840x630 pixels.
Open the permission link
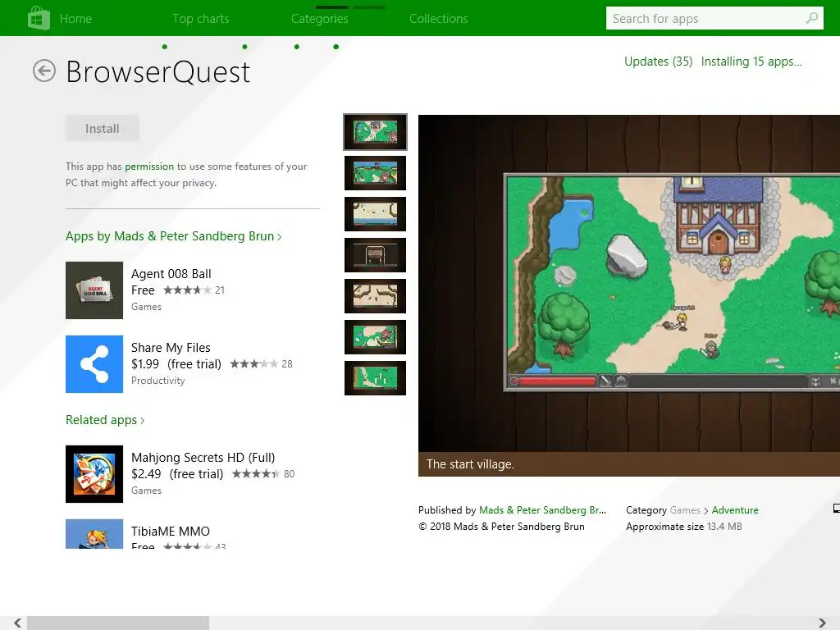coord(149,167)
